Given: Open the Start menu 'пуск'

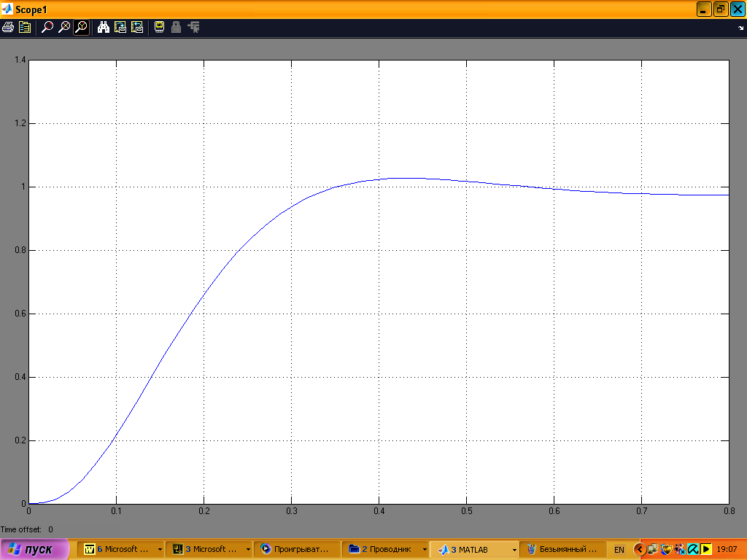Looking at the screenshot, I should tap(34, 549).
